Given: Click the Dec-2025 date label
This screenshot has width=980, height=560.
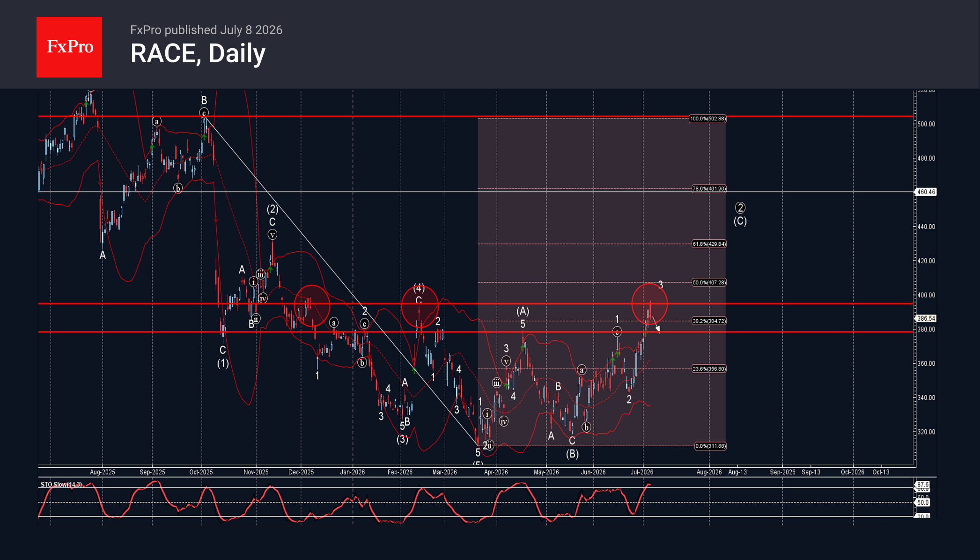Looking at the screenshot, I should tap(301, 472).
